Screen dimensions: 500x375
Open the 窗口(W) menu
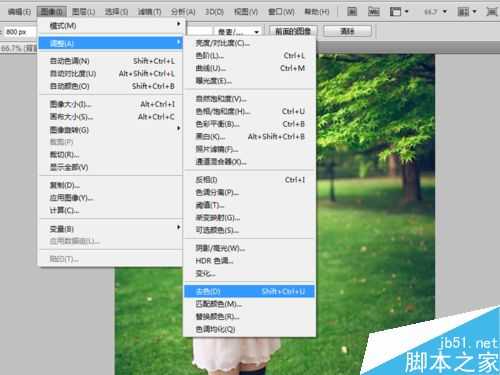click(x=281, y=12)
